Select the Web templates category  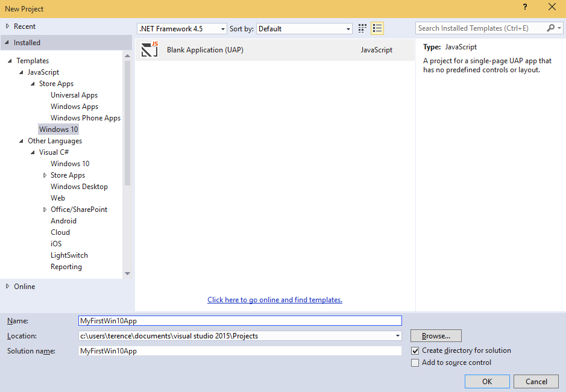point(58,198)
